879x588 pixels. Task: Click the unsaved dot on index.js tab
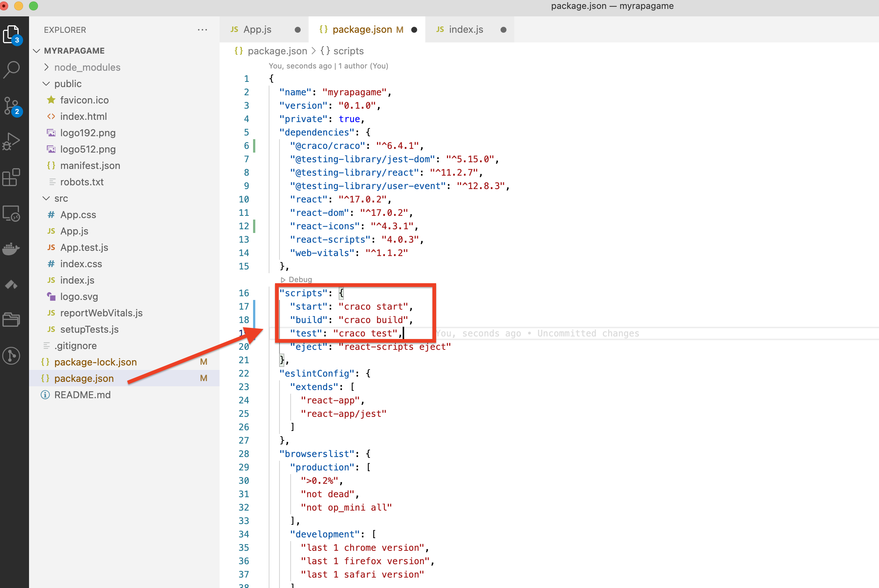click(x=503, y=30)
